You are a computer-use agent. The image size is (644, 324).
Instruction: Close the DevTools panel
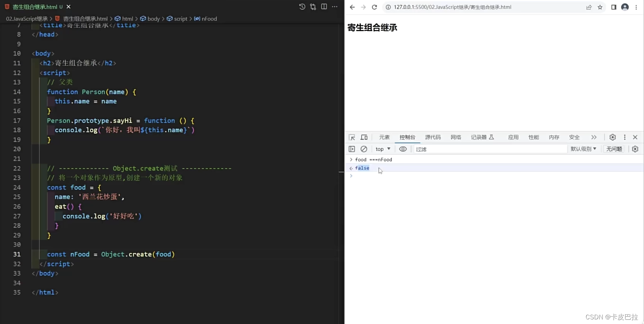[x=635, y=137]
